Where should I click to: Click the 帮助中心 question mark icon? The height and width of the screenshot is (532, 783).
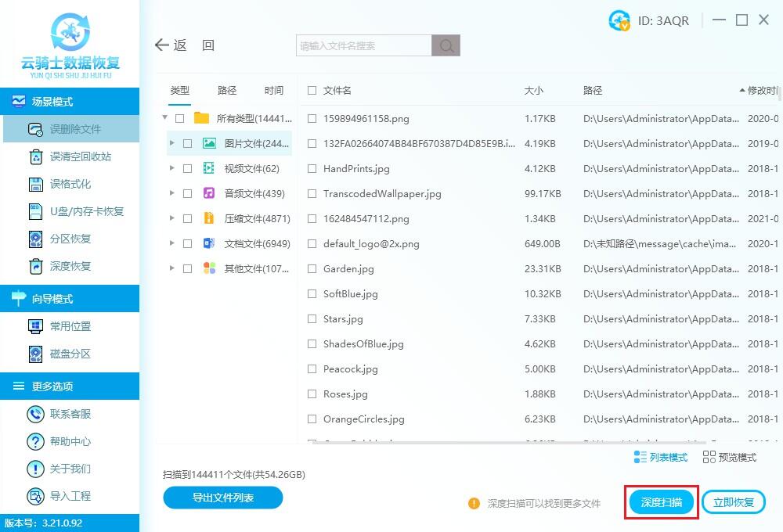pyautogui.click(x=35, y=442)
